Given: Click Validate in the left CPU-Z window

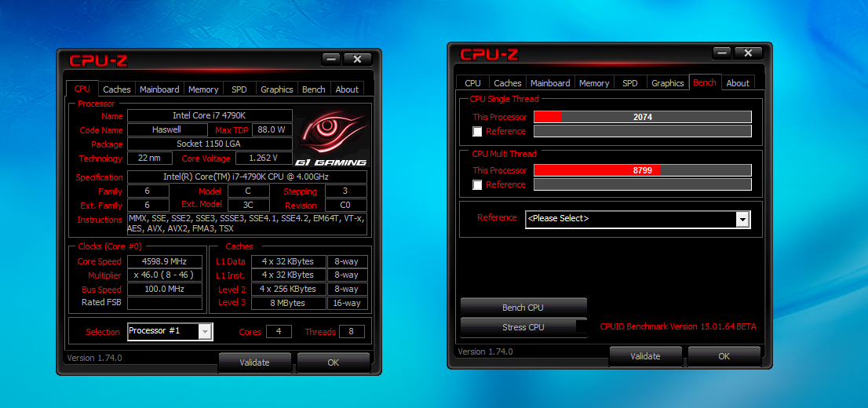Looking at the screenshot, I should 254,362.
